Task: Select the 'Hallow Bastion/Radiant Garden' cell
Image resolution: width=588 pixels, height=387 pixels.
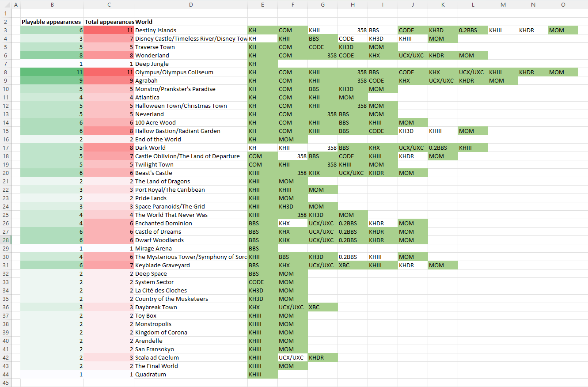Action: pyautogui.click(x=191, y=131)
